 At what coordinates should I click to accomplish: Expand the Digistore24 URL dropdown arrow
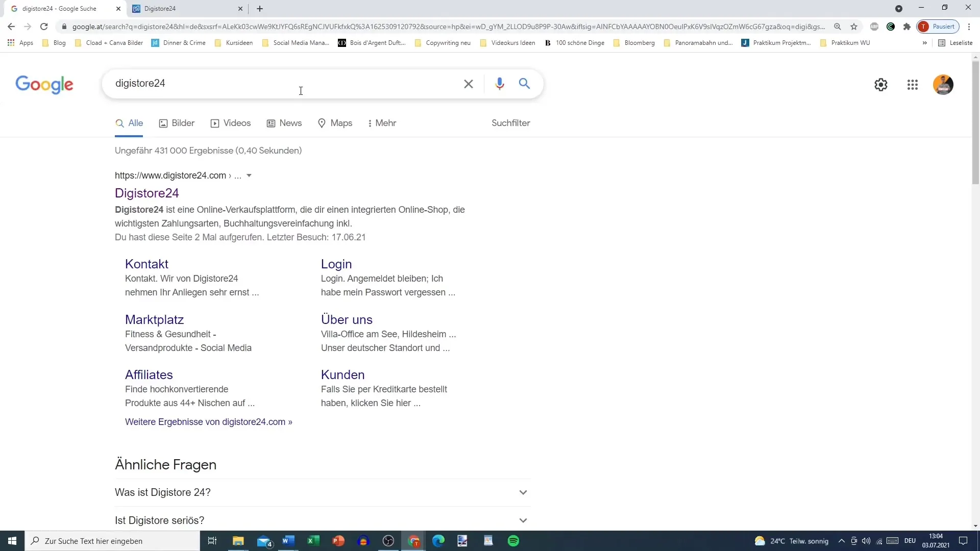[249, 176]
